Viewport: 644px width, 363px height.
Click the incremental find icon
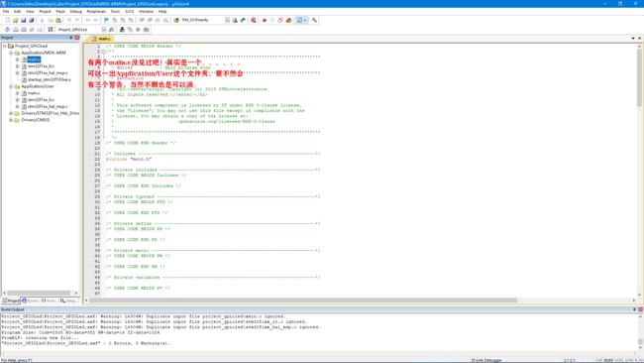coord(243,20)
